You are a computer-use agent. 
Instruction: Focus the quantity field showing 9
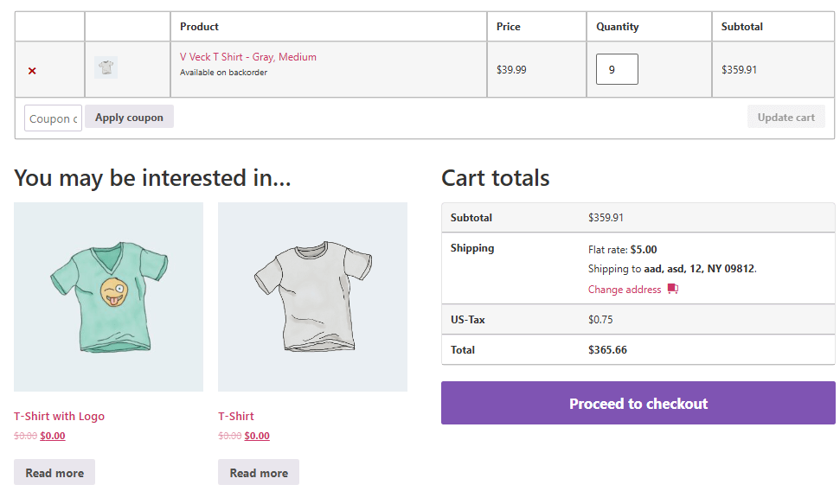click(616, 69)
